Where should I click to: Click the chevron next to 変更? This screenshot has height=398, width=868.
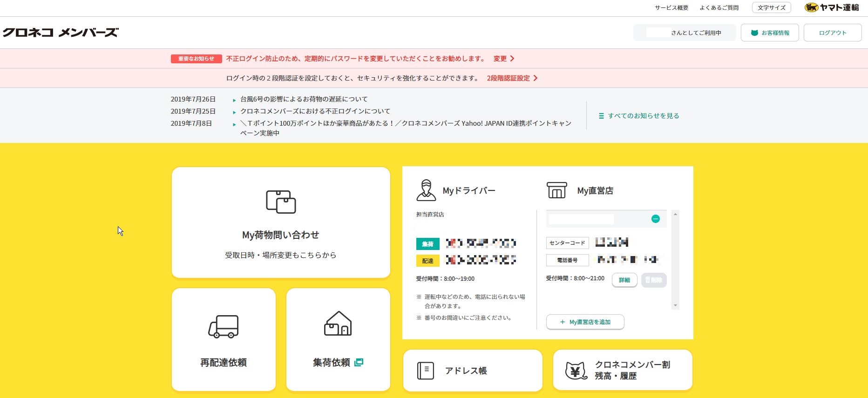tap(512, 59)
